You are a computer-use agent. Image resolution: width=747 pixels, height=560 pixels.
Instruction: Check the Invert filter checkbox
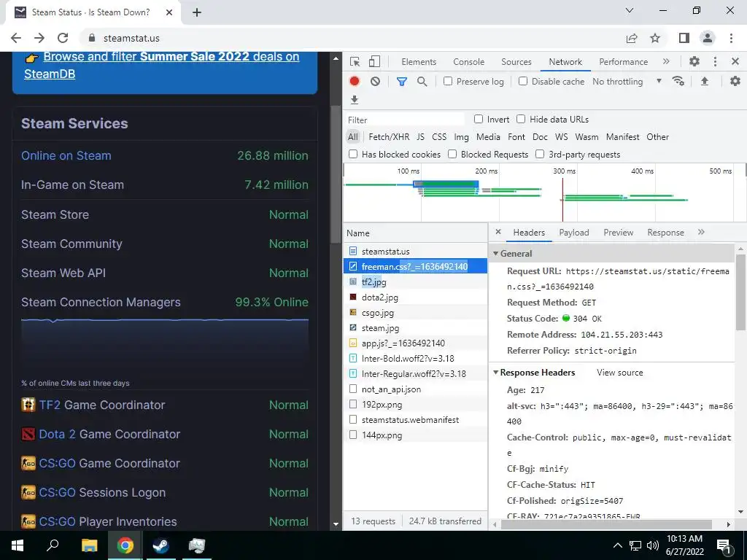tap(479, 119)
